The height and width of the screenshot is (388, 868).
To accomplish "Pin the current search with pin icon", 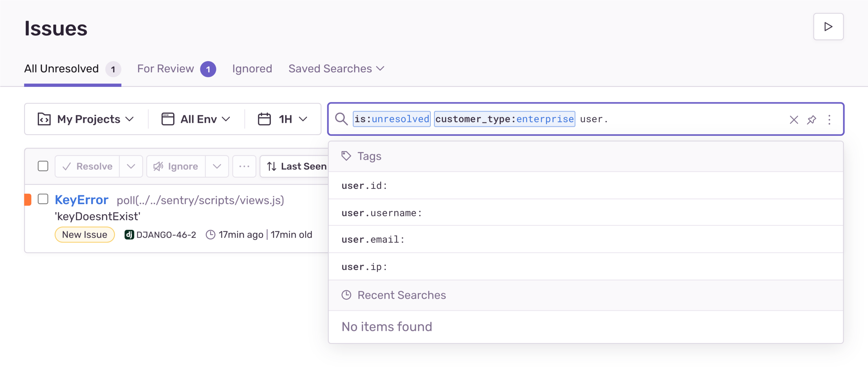I will tap(811, 120).
